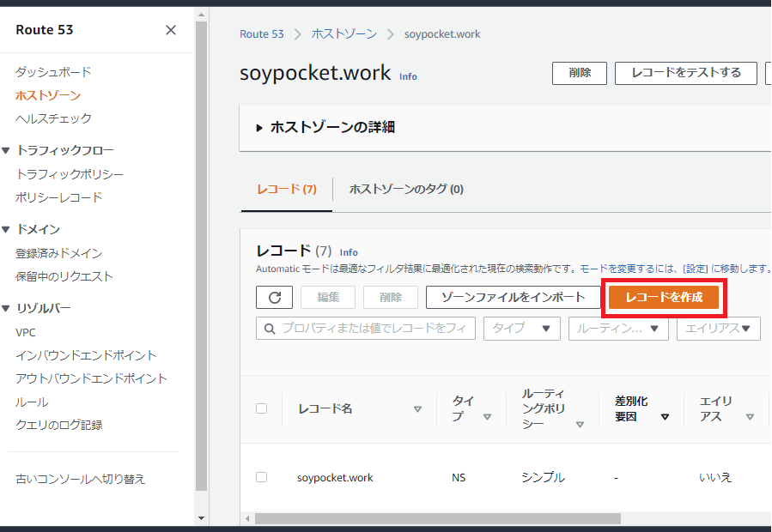This screenshot has height=532, width=772.
Task: Switch to the ホストゾーンのタグ (0) tab
Action: (x=405, y=190)
